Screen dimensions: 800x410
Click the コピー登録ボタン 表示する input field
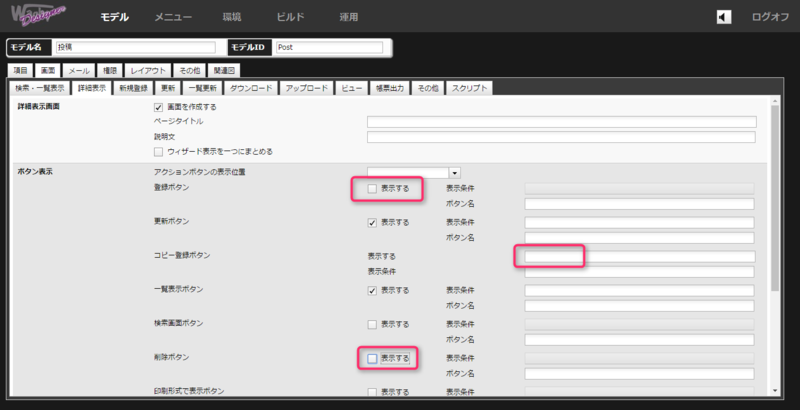(639, 257)
